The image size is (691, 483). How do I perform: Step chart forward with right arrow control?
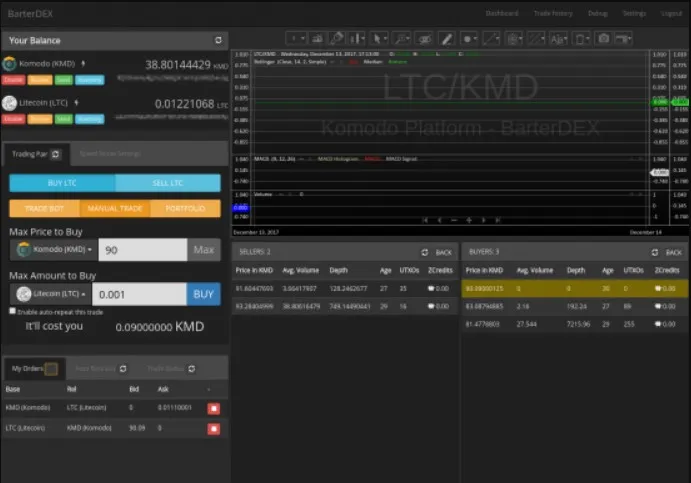[x=483, y=220]
